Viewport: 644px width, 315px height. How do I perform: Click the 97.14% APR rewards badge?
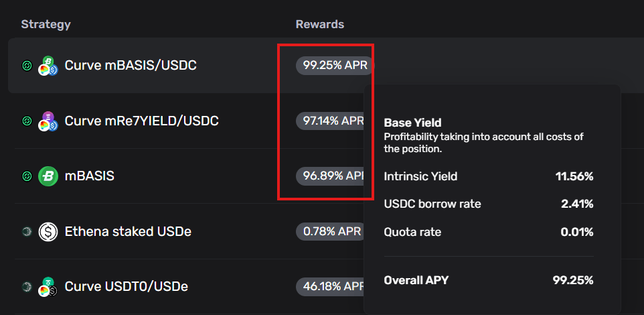[331, 121]
